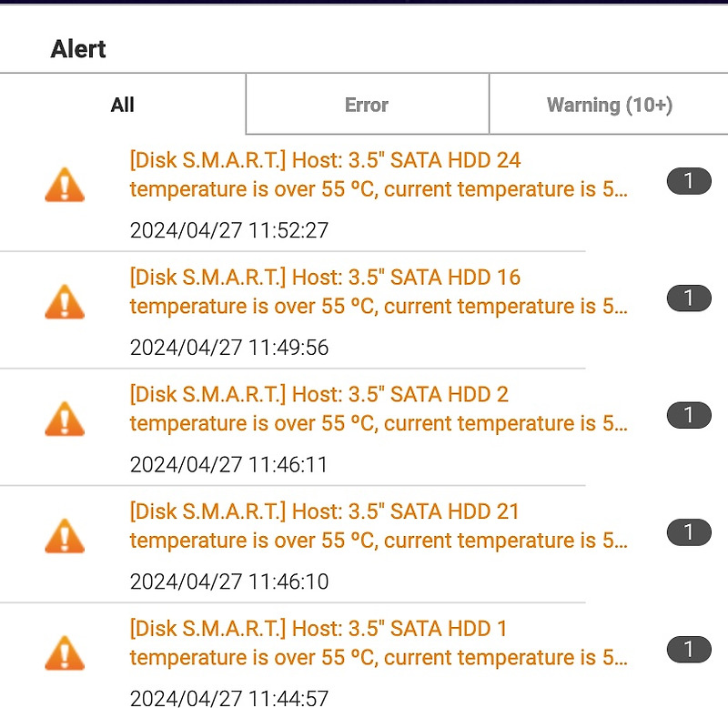Click count badge on HDD 2 alert
This screenshot has width=728, height=708.
tap(689, 415)
